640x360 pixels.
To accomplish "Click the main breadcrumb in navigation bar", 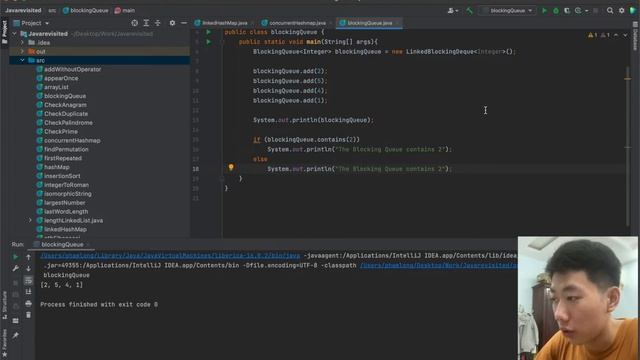I will (125, 11).
